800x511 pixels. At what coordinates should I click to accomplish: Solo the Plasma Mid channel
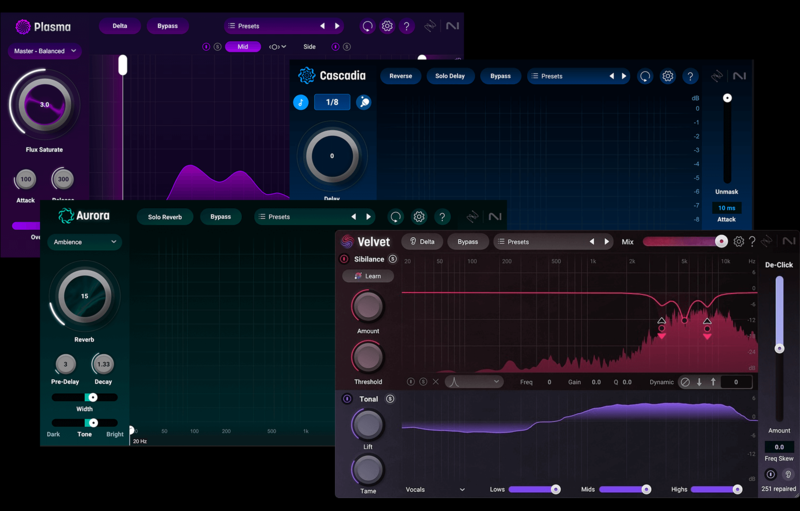coord(217,46)
